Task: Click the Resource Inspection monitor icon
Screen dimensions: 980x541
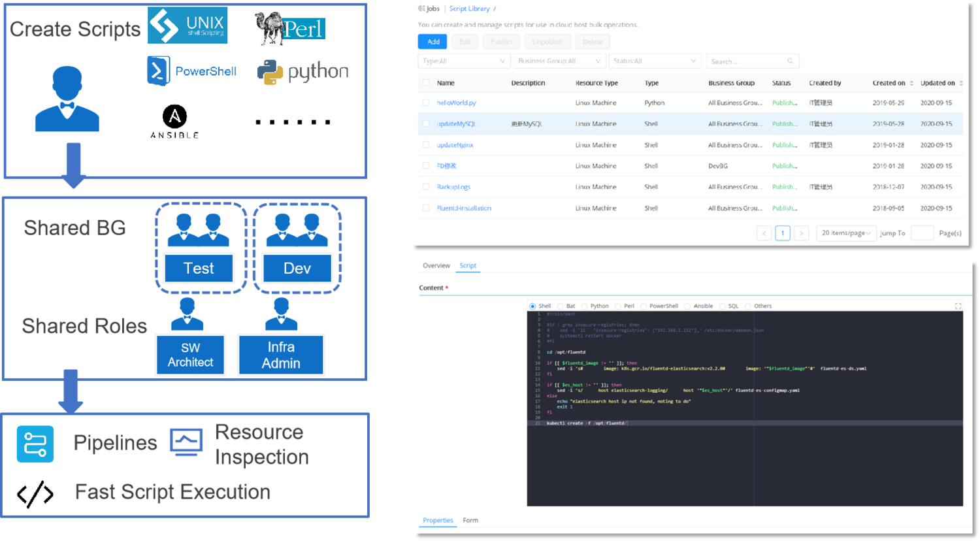Action: pos(186,442)
